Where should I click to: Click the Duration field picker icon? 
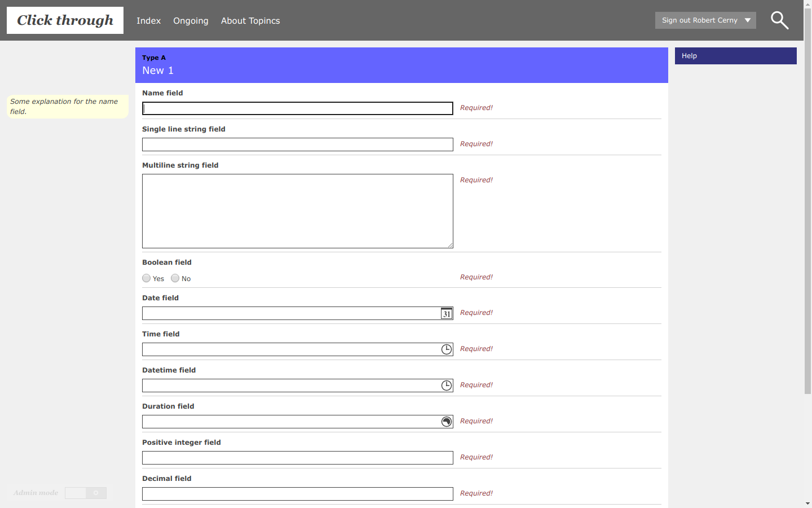pyautogui.click(x=446, y=422)
